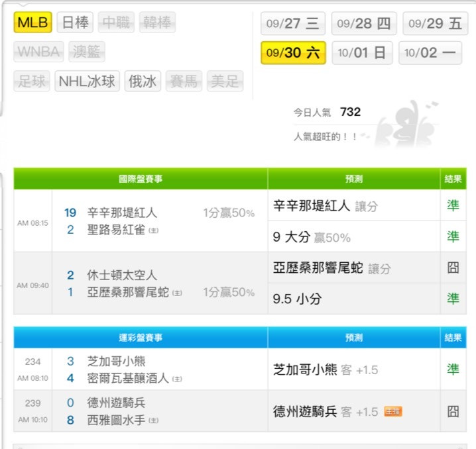This screenshot has width=476, height=449.
Task: Click team name 辛辛那堤紅人 in match list
Action: click(x=122, y=213)
